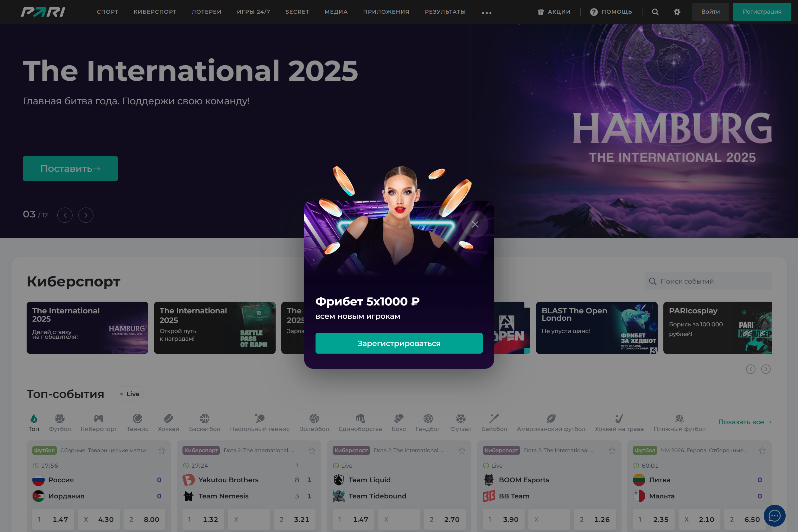Open the Киберспорт menu item
This screenshot has height=532, width=798.
[155, 12]
